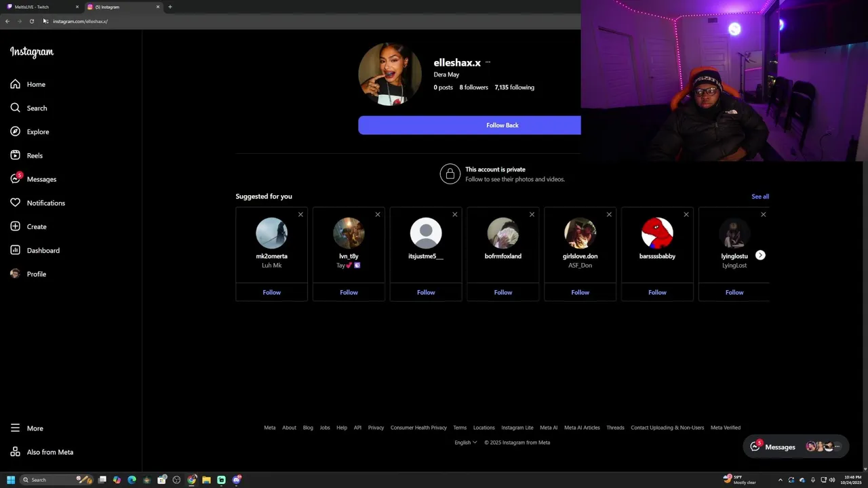This screenshot has height=488, width=868.
Task: Dismiss bofrmfoxland suggestion
Action: point(532,215)
